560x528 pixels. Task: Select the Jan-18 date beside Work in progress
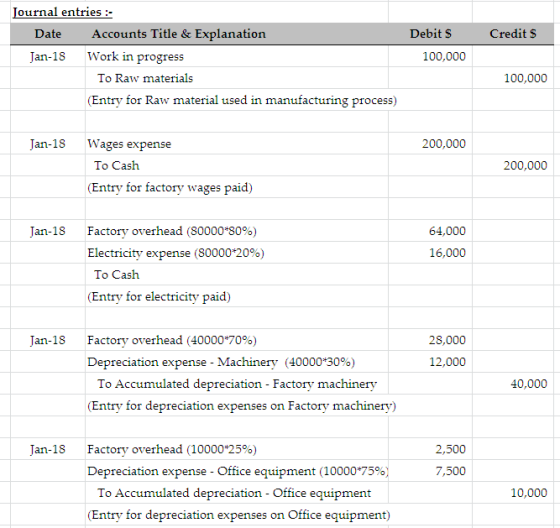coord(48,56)
